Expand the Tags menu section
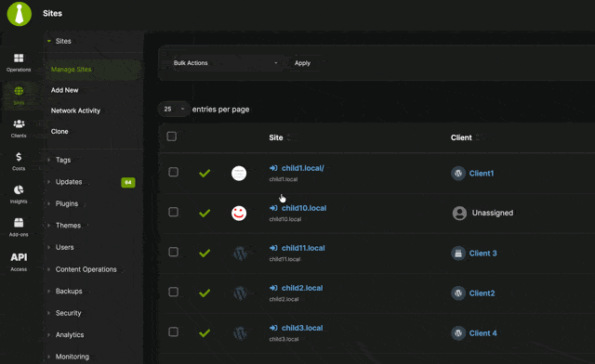Image resolution: width=595 pixels, height=364 pixels. (63, 160)
